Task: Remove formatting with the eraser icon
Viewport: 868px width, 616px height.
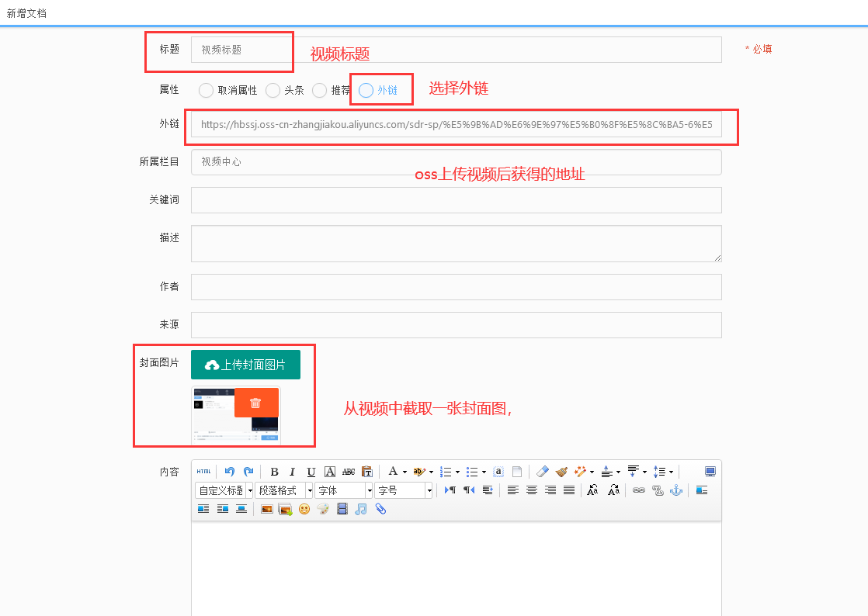Action: (x=543, y=472)
